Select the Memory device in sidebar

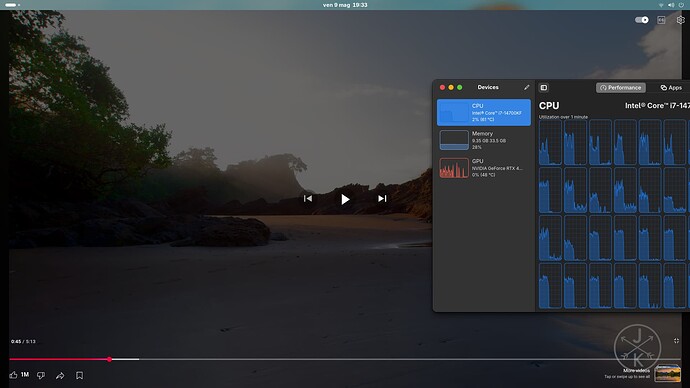(x=484, y=140)
